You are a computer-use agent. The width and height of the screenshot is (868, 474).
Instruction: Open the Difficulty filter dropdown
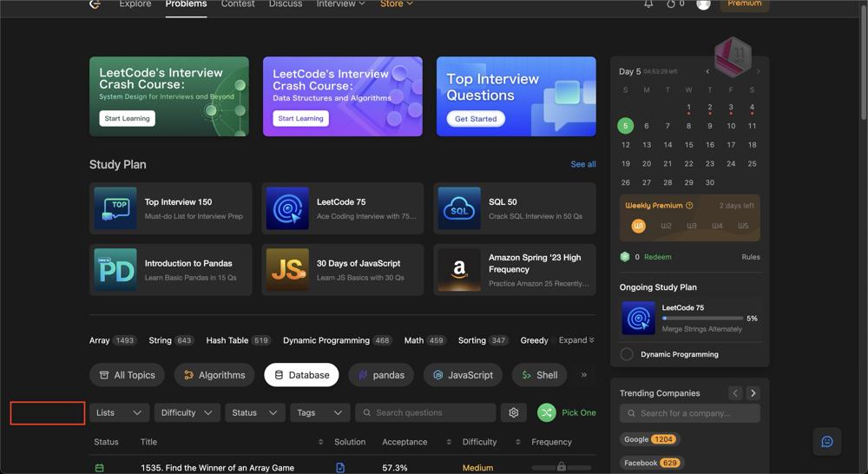(187, 413)
